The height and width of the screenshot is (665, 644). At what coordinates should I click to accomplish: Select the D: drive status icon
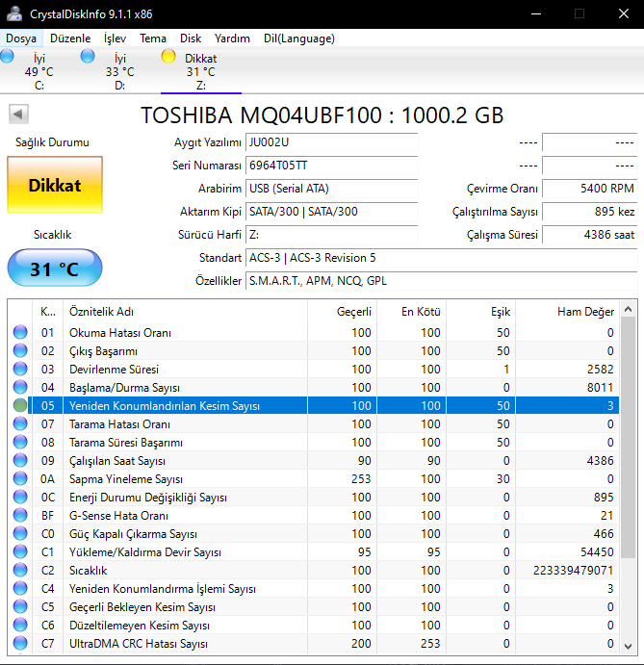point(88,56)
